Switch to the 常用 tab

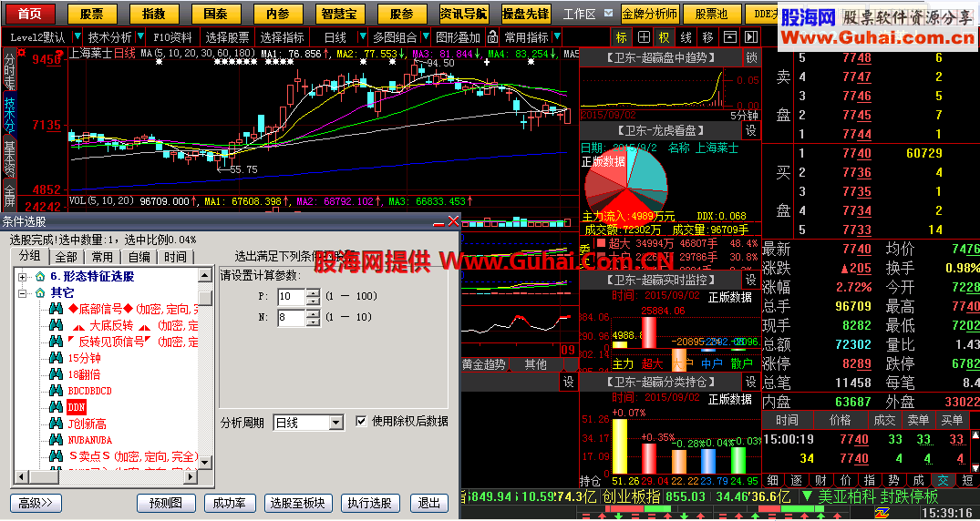pos(102,256)
